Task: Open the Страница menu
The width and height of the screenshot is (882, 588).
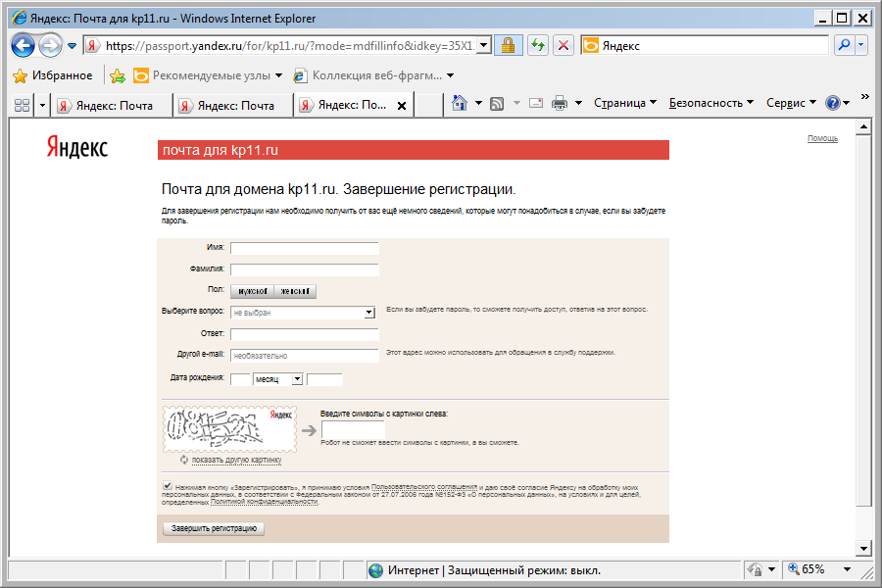Action: coord(625,103)
